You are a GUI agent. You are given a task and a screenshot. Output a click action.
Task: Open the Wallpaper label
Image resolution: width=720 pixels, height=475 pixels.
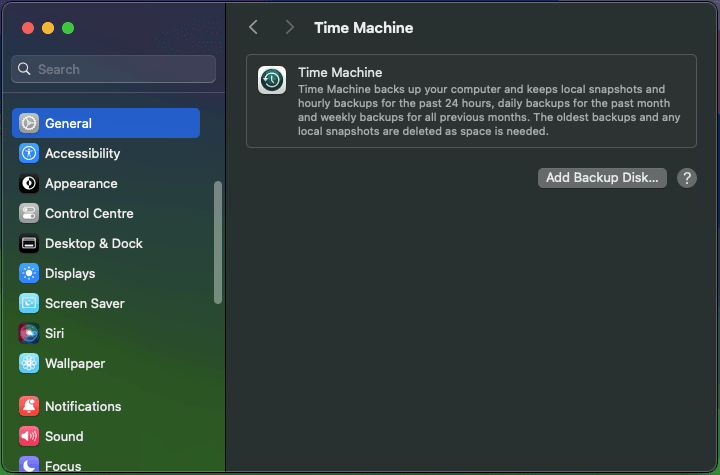point(75,363)
